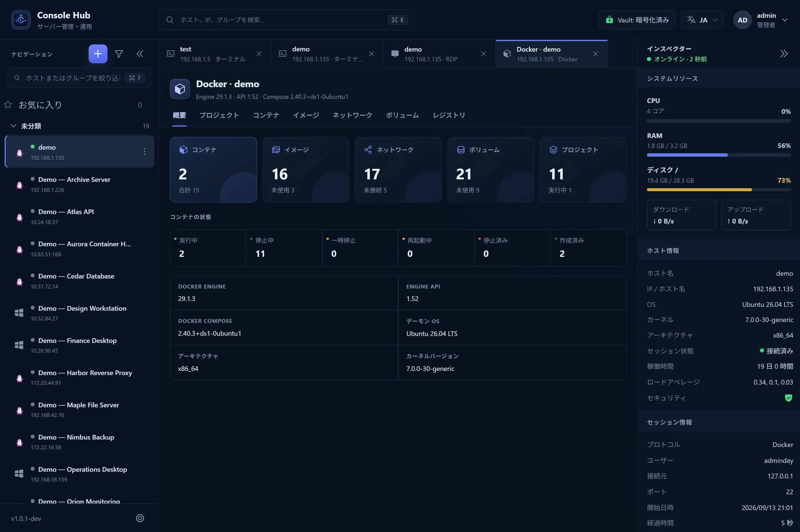800x532 pixels.
Task: Click the disk usage progress bar
Action: point(719,190)
